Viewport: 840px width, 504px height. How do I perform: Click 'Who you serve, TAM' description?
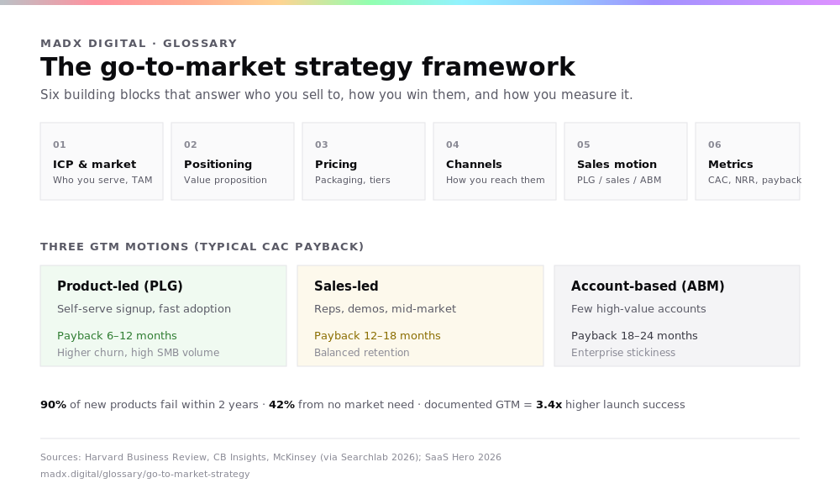[102, 180]
